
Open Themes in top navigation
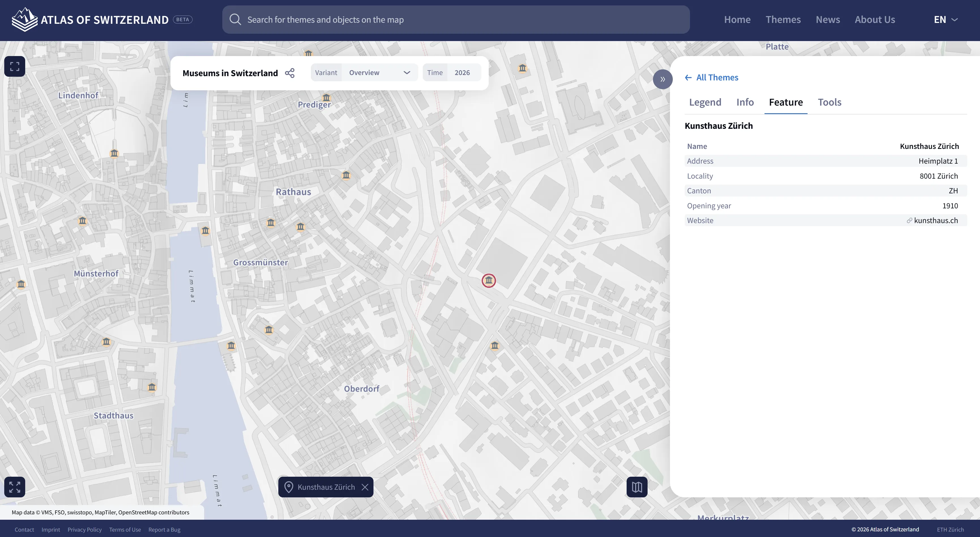coord(783,20)
